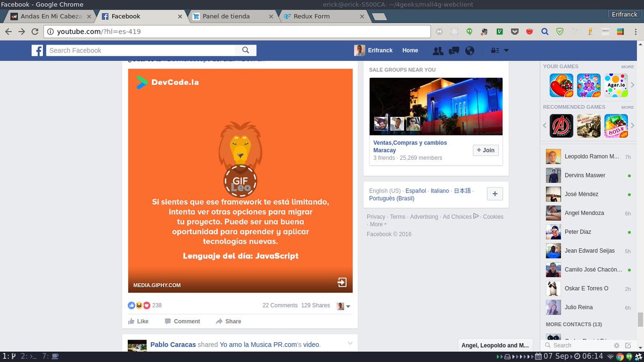Add a language with the plus button
The width and height of the screenshot is (644, 362).
point(495,194)
